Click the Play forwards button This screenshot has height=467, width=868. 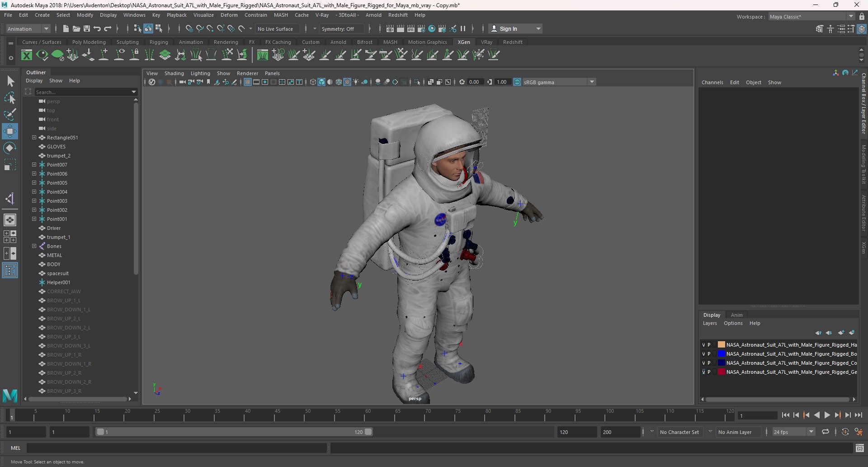[827, 415]
